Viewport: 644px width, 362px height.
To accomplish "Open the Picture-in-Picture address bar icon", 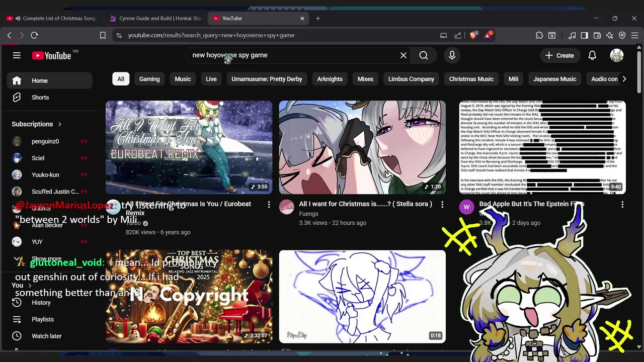I will 443,35.
